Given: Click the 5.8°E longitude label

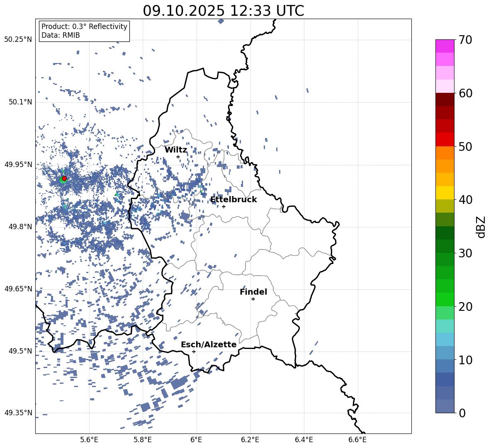Looking at the screenshot, I should coord(143,440).
